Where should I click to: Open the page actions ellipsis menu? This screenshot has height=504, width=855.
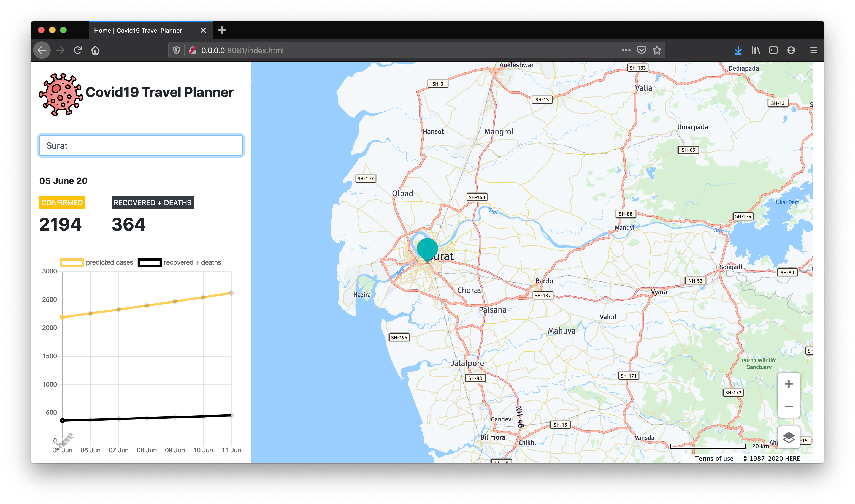(x=626, y=50)
